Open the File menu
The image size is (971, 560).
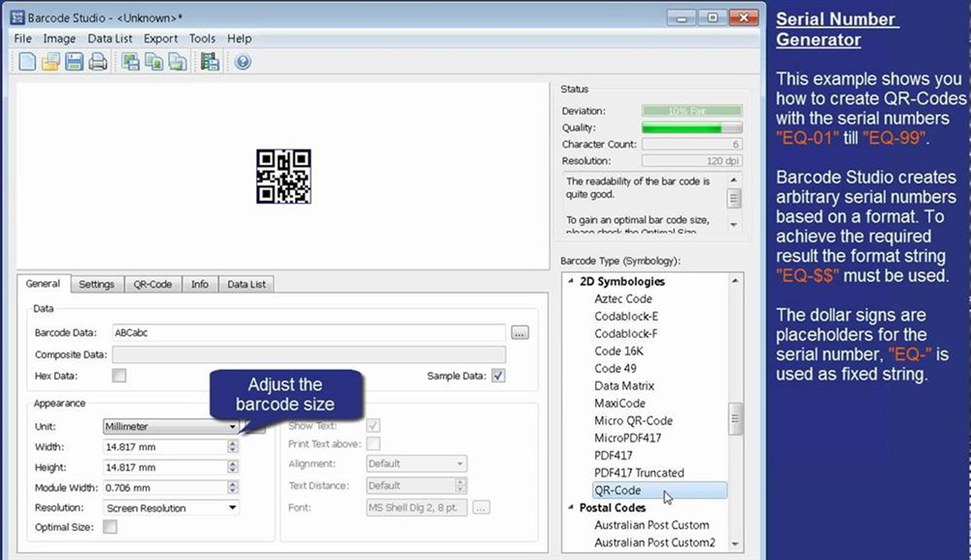pos(23,38)
